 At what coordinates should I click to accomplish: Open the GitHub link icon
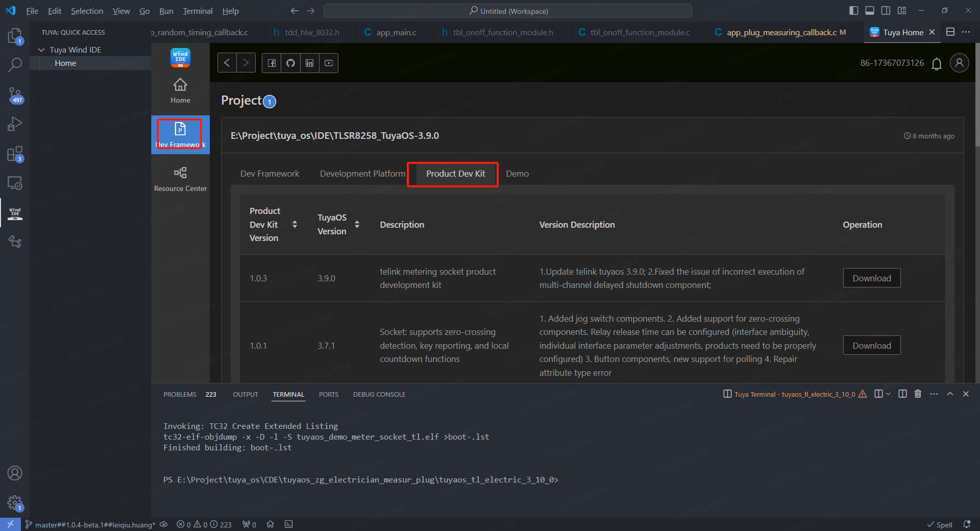pyautogui.click(x=290, y=63)
